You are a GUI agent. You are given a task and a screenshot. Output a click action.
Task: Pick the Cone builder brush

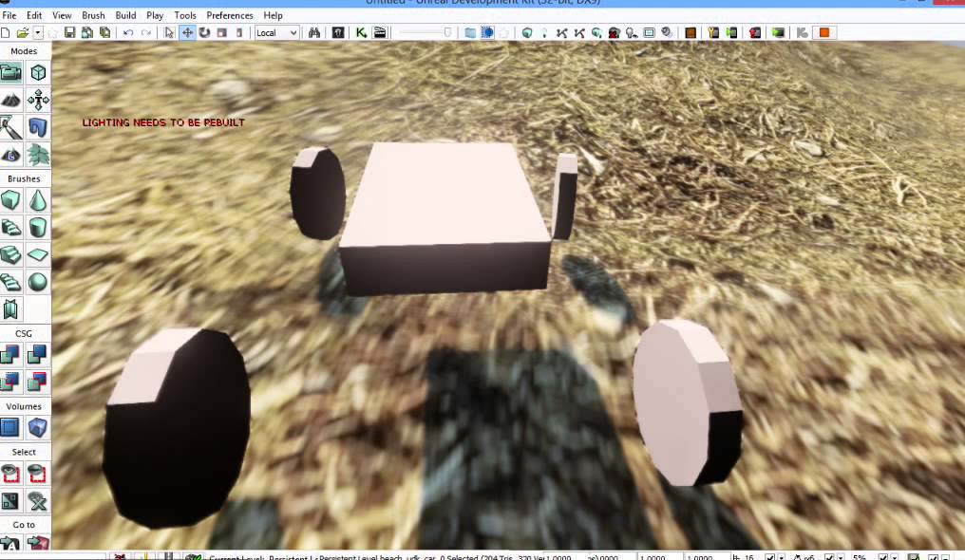38,200
